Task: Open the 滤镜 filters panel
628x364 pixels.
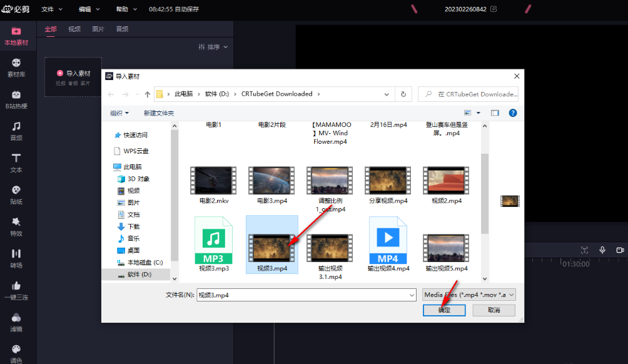Action: tap(16, 320)
